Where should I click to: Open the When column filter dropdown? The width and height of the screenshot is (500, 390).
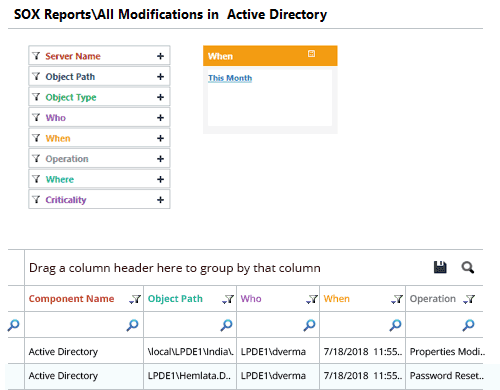(397, 299)
